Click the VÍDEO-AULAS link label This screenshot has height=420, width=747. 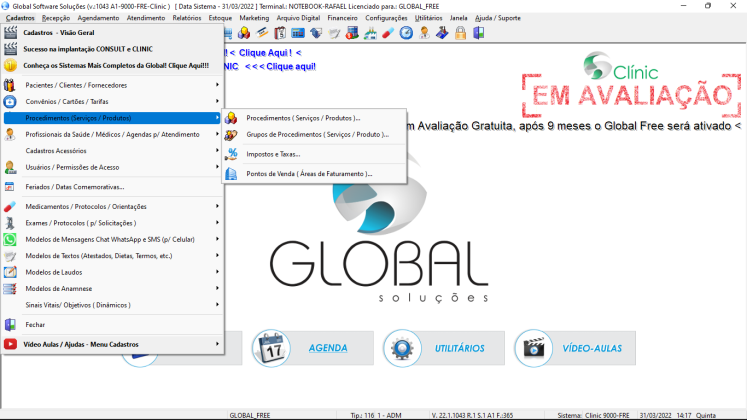(x=592, y=348)
